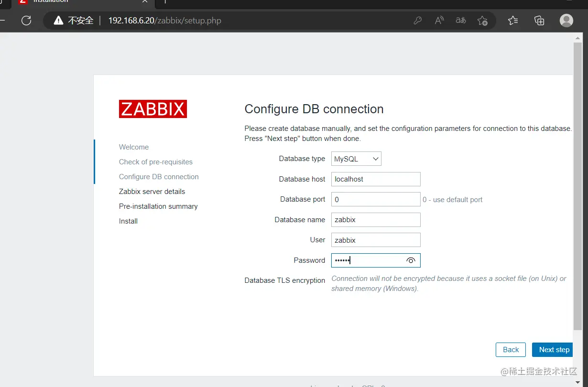Click the '0 - use default port' hint
The width and height of the screenshot is (588, 387).
[x=453, y=200]
